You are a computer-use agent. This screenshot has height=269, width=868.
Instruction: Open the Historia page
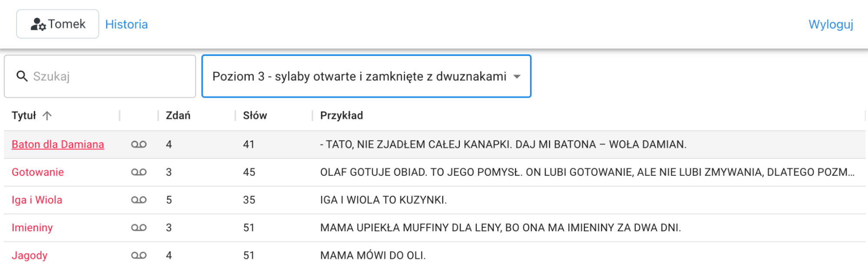(126, 24)
